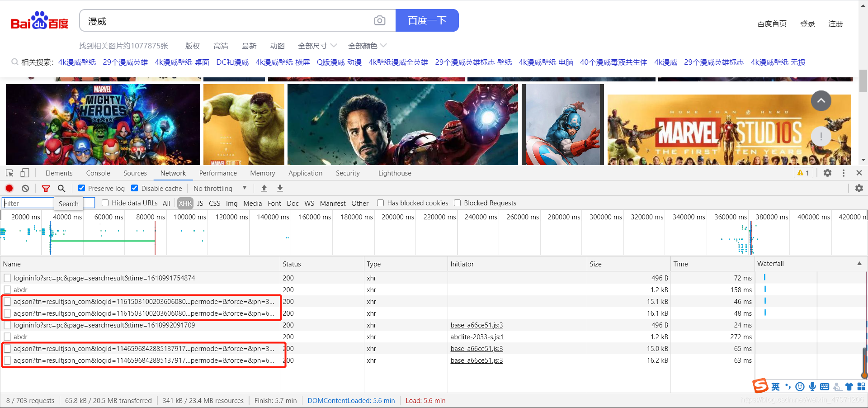Open network search magnifier icon
Image resolution: width=868 pixels, height=408 pixels.
pyautogui.click(x=61, y=188)
